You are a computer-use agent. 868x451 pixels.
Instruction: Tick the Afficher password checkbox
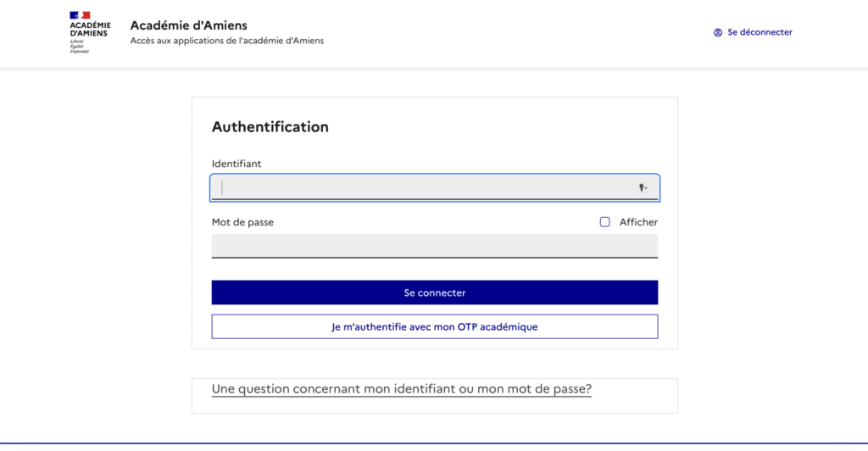(x=605, y=222)
